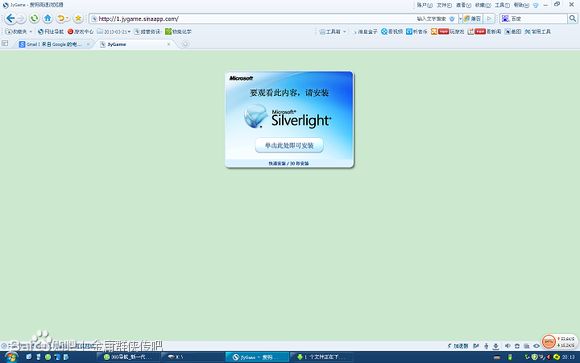580x363 pixels.
Task: Switch to JyGame Sogou browser taskbar item
Action: coord(257,357)
